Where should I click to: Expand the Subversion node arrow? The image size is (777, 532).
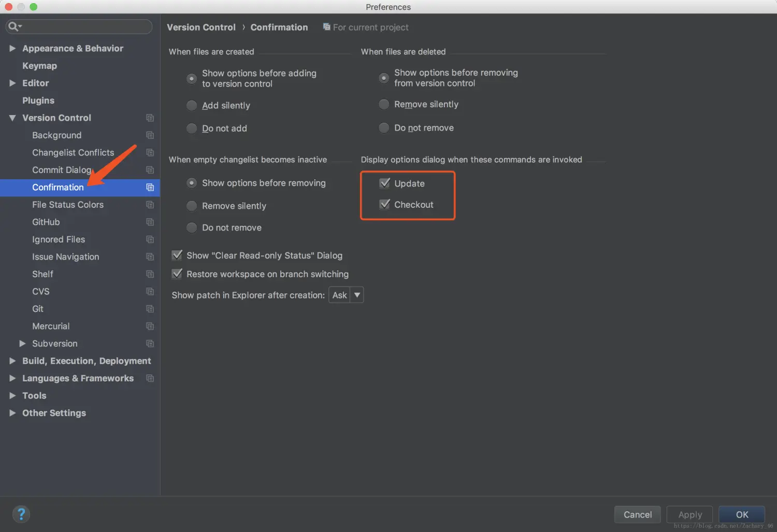click(x=22, y=343)
